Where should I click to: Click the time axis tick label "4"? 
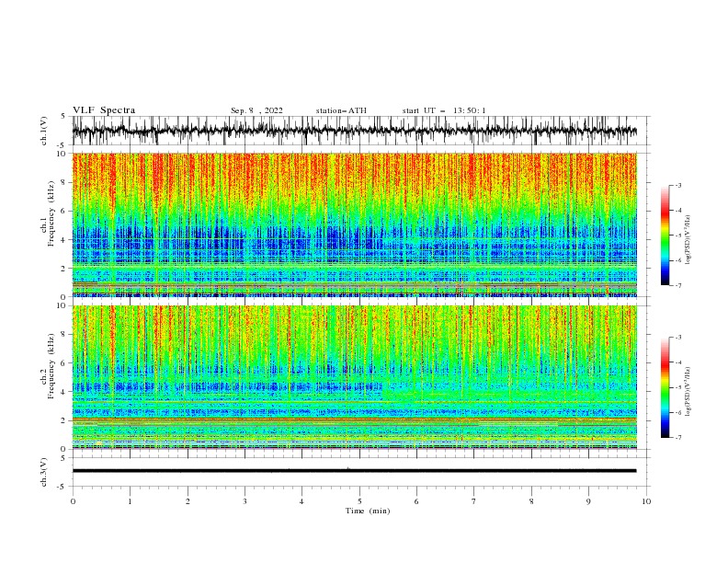click(x=301, y=501)
